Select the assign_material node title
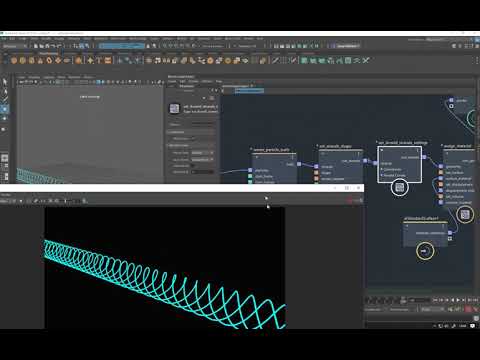480x360 pixels. pos(457,146)
